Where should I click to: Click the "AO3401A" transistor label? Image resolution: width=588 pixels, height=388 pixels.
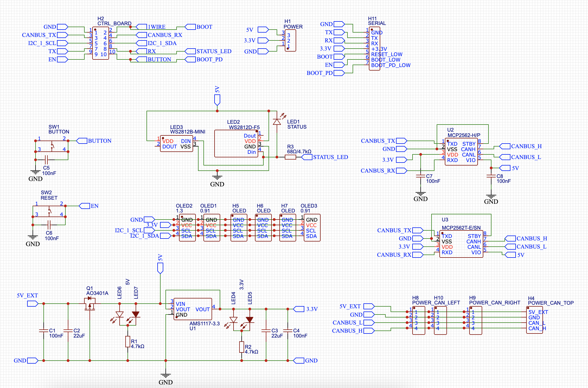pos(97,293)
